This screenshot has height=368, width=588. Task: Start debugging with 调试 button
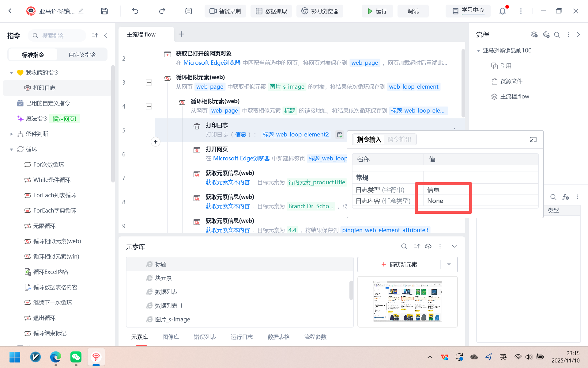413,11
